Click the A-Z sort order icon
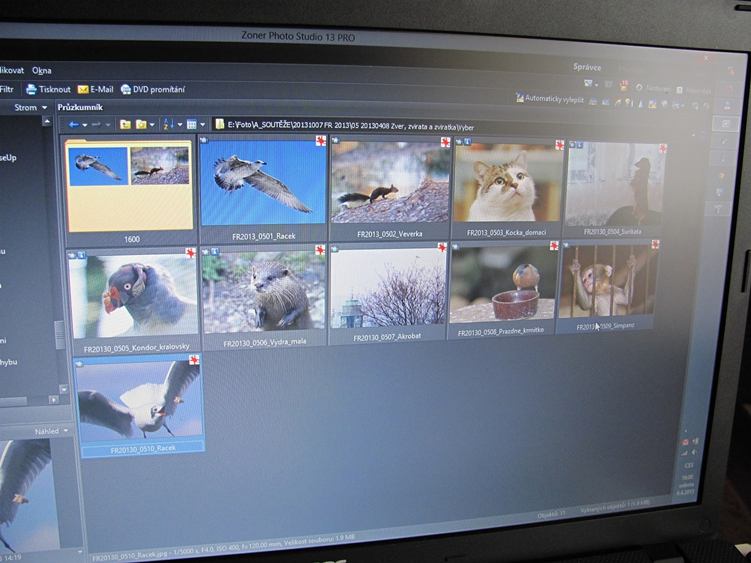Image resolution: width=751 pixels, height=563 pixels. [168, 125]
